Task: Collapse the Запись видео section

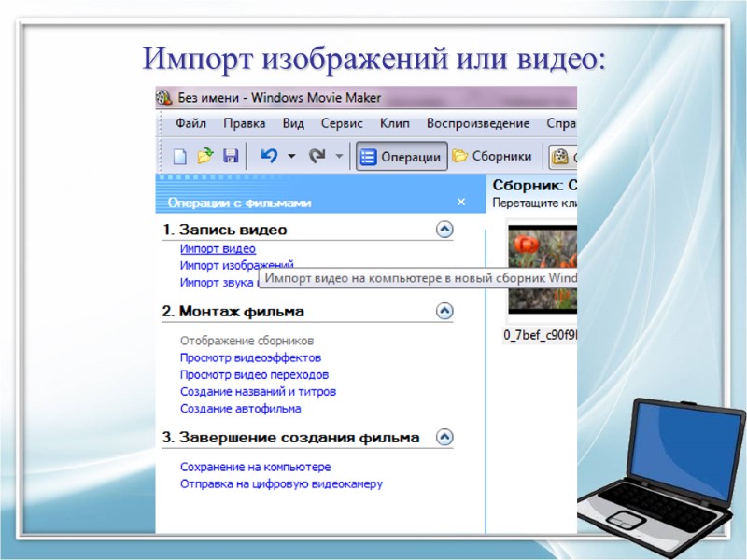Action: tap(444, 230)
